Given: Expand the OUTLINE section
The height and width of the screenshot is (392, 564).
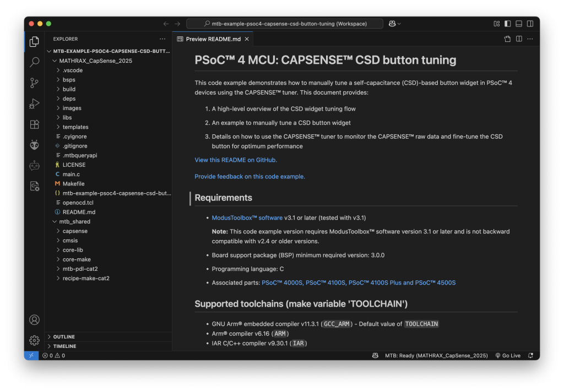Looking at the screenshot, I should tap(109, 336).
